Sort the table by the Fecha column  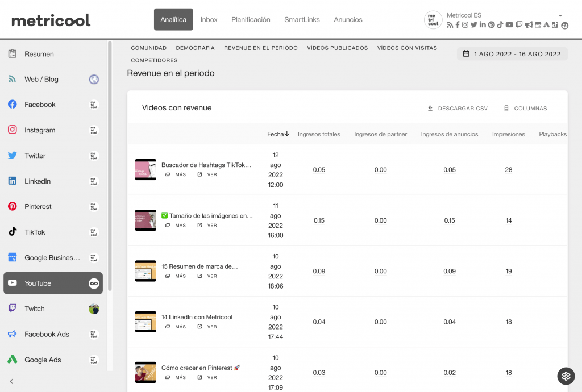[278, 134]
